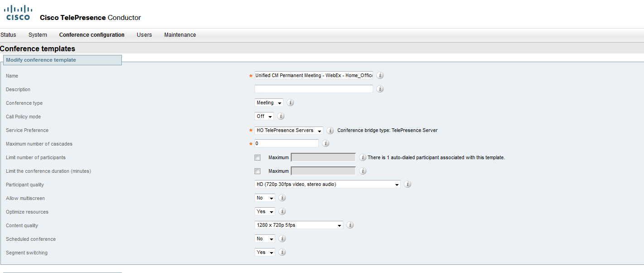
Task: Open the Status menu
Action: click(x=8, y=35)
